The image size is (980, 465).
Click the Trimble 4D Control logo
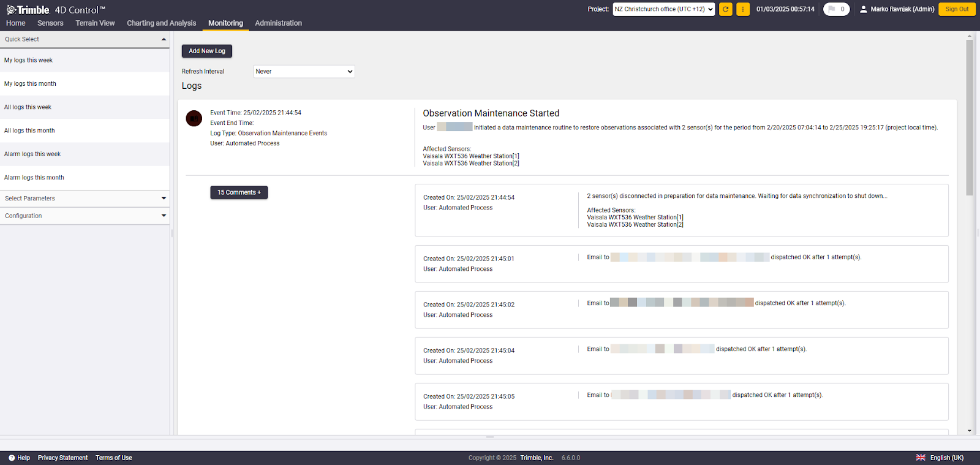(x=56, y=10)
